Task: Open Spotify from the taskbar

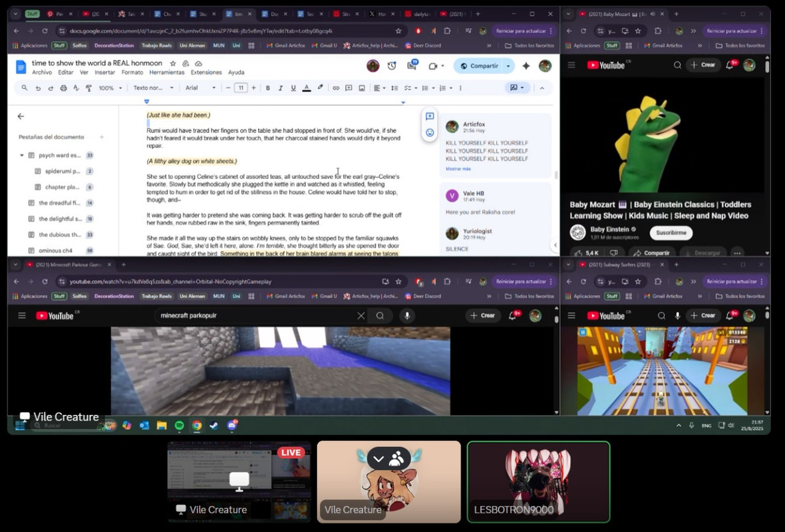Action: (x=179, y=426)
